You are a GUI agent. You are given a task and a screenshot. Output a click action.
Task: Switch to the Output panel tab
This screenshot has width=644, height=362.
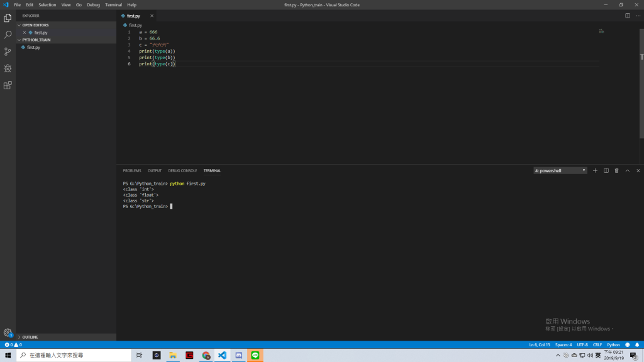point(155,171)
